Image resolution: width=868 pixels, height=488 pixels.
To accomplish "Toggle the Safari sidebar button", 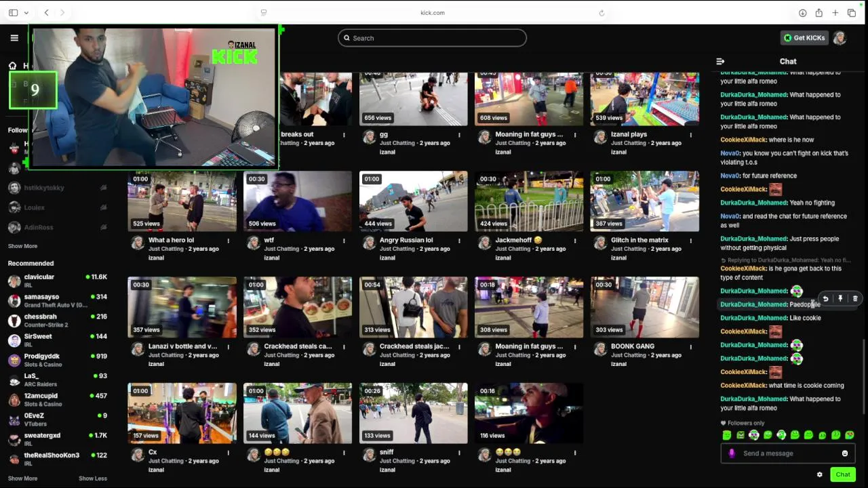I will (x=13, y=13).
